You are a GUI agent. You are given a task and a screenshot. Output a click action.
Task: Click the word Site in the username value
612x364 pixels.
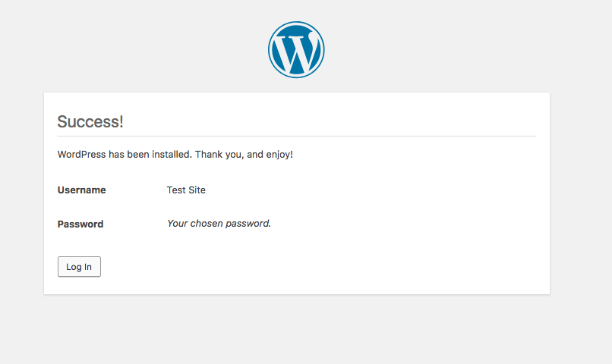pyautogui.click(x=197, y=190)
